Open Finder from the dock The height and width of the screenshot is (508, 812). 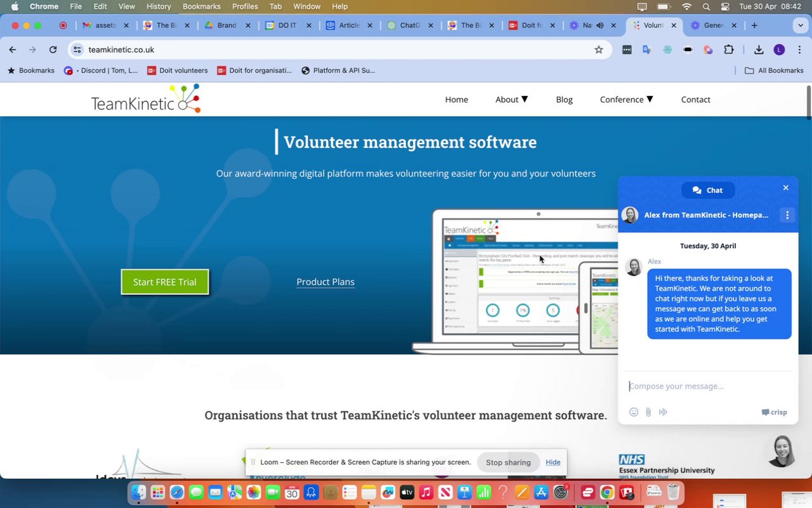coord(138,492)
